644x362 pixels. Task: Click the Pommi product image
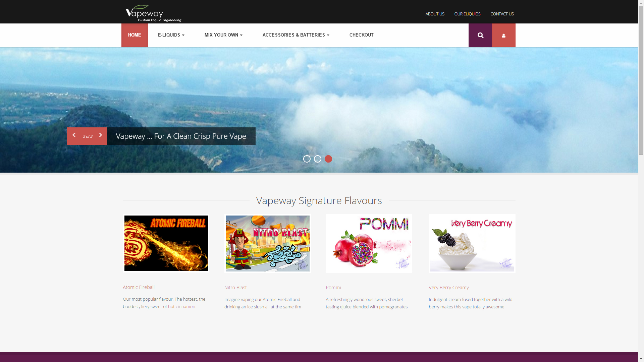click(369, 243)
